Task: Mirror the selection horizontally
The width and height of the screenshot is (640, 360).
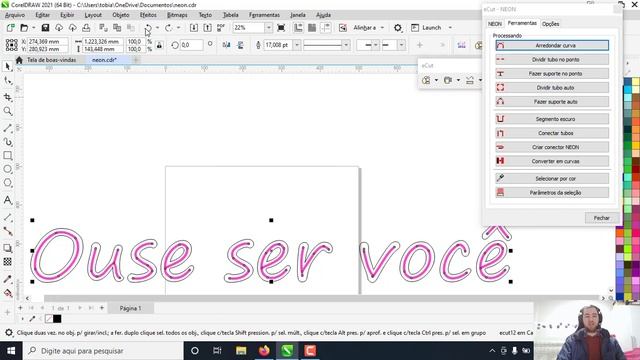Action: pos(227,45)
